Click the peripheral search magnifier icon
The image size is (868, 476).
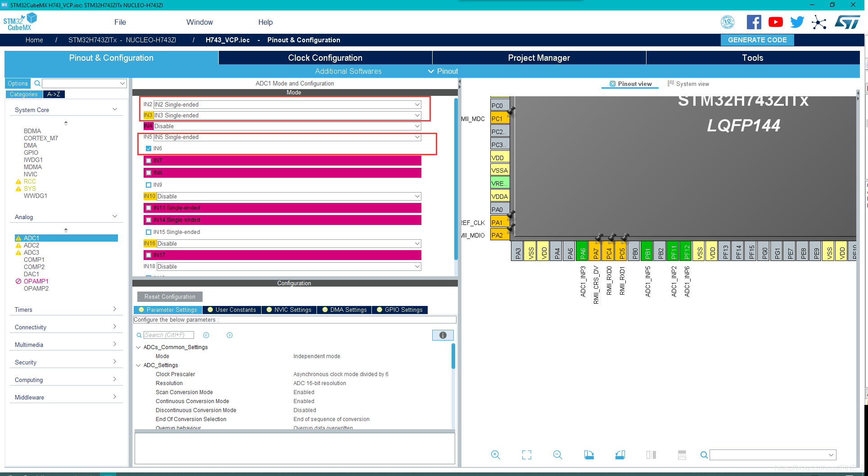tap(37, 83)
